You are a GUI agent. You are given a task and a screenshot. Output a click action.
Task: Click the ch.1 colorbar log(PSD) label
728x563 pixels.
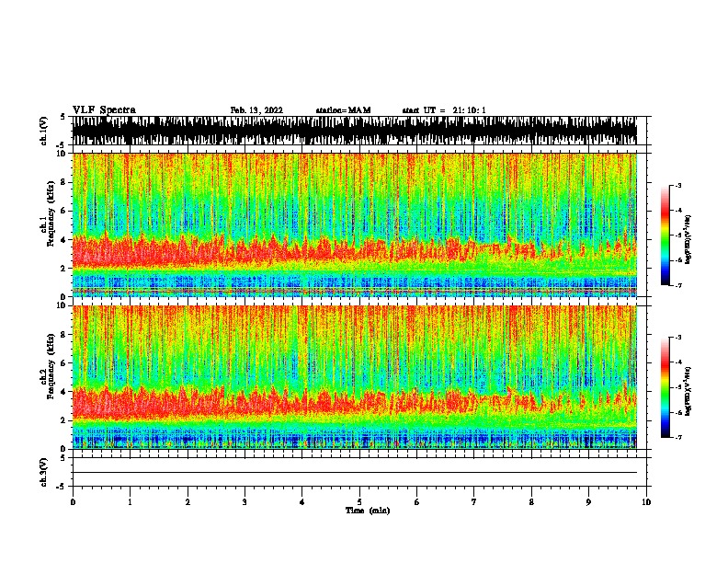click(x=688, y=239)
